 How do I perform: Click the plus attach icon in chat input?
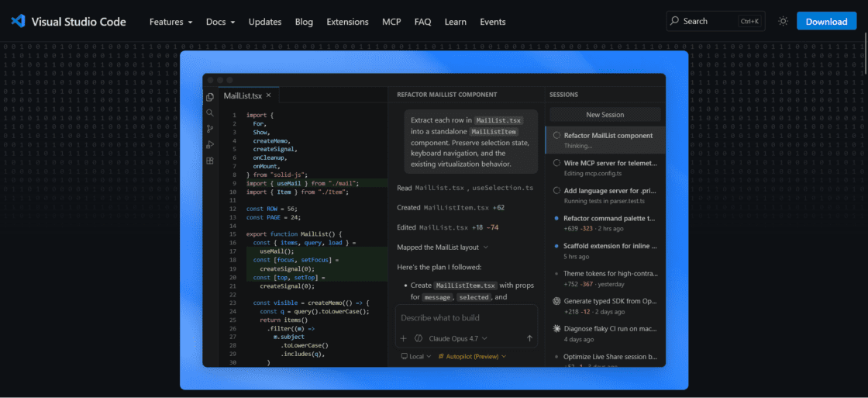[x=403, y=338]
